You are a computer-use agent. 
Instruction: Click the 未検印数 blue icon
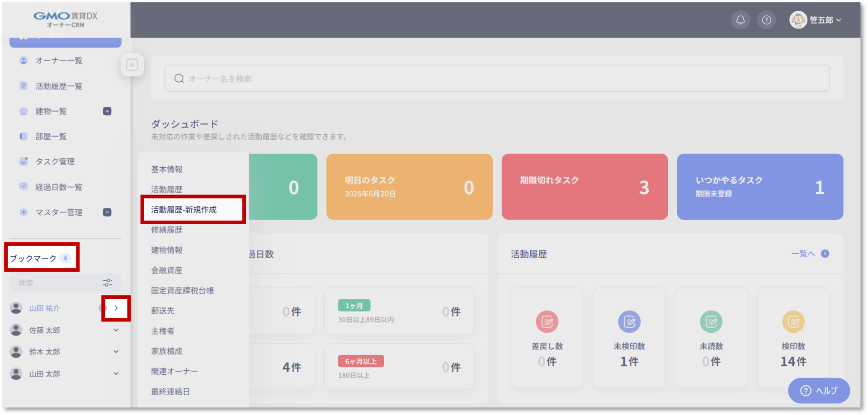[629, 322]
